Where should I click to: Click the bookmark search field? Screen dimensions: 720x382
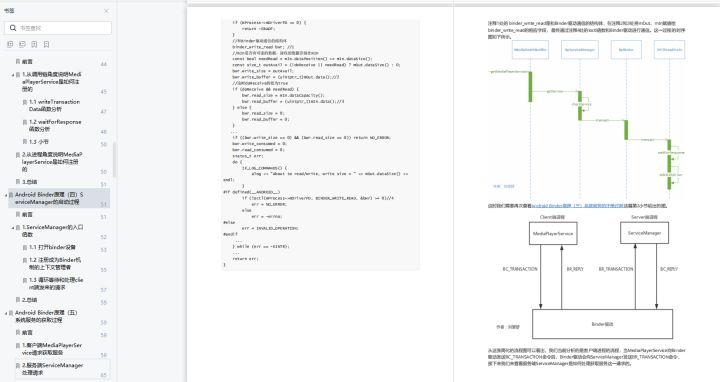tap(58, 28)
